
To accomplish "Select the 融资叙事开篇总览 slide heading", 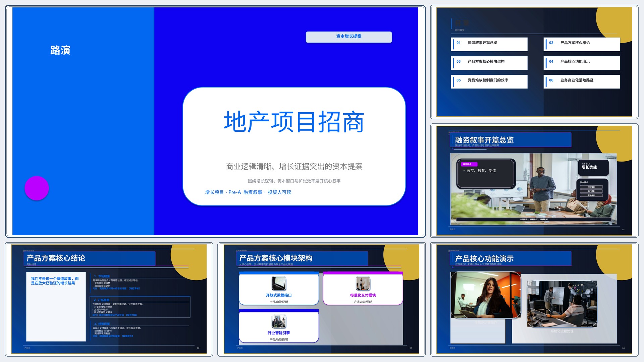I will click(484, 140).
